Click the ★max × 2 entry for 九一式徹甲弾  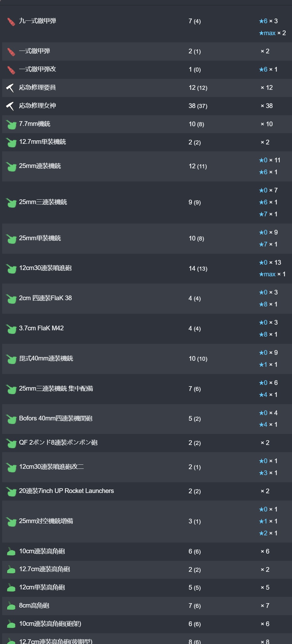pos(272,33)
